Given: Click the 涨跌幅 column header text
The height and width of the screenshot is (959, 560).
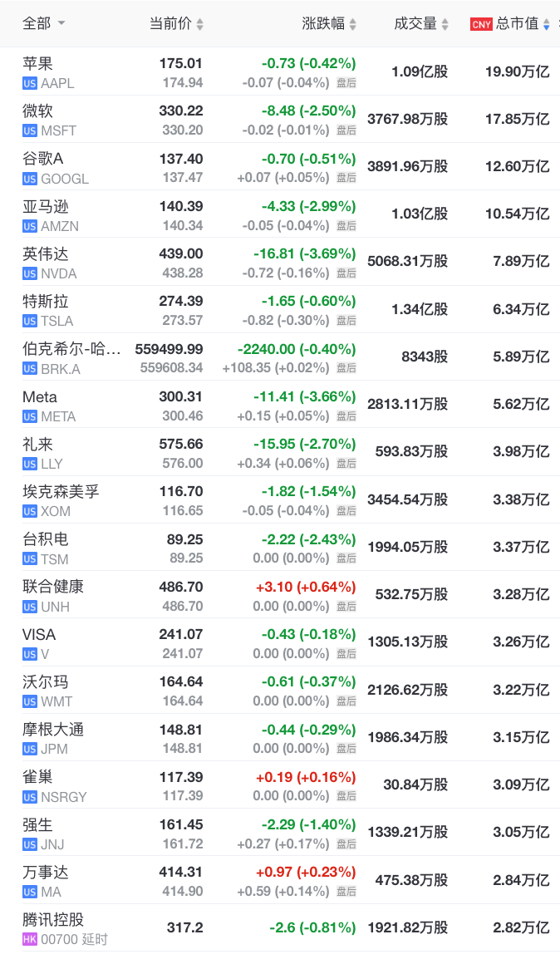Looking at the screenshot, I should coord(322,24).
